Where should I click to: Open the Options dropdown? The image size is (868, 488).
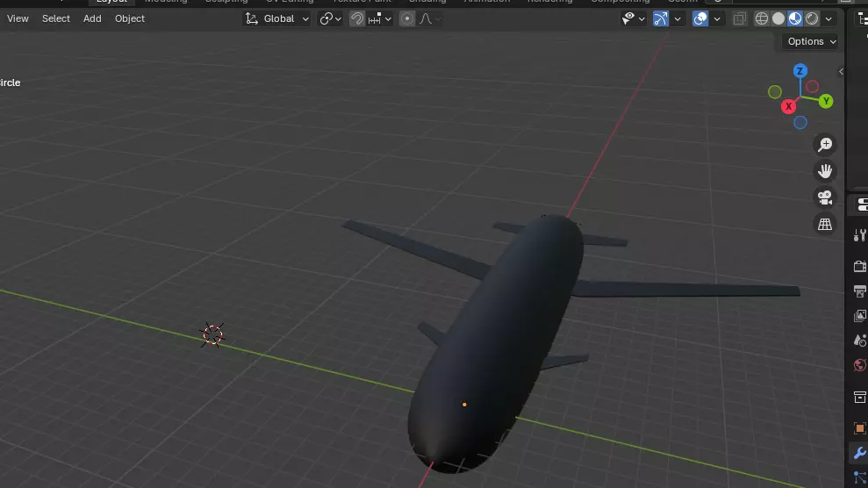[x=812, y=41]
